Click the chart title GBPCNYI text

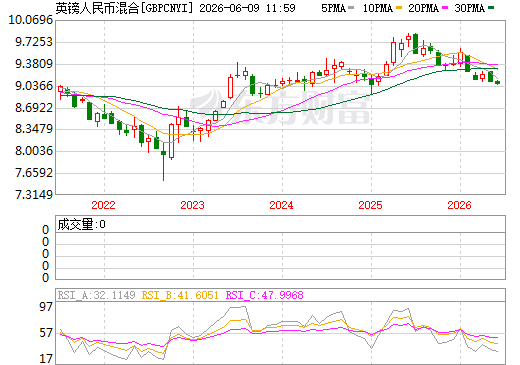pos(167,8)
